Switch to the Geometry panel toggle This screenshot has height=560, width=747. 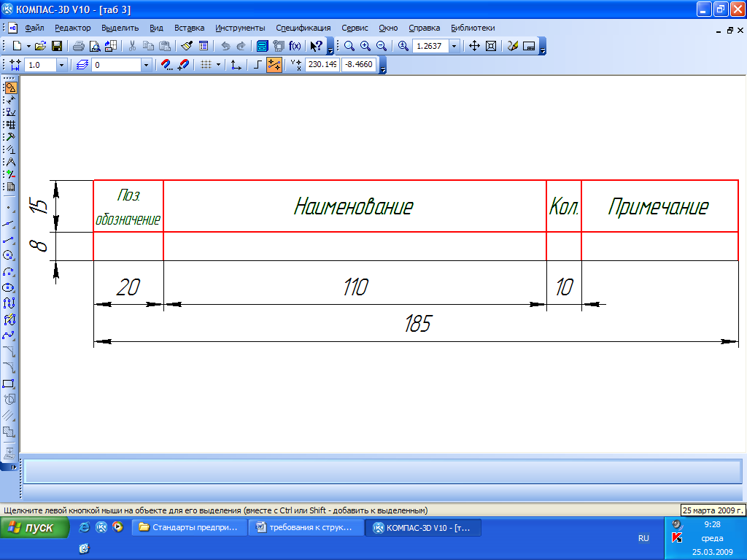(10, 87)
